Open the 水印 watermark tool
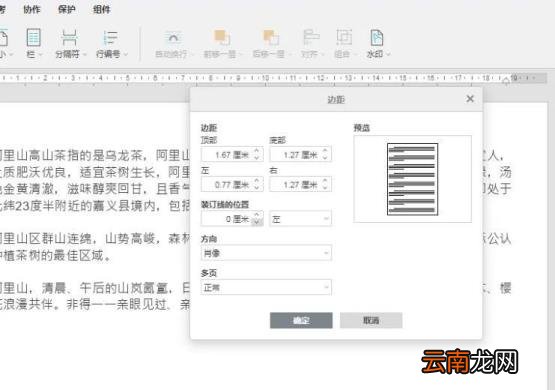The height and width of the screenshot is (390, 555). (x=377, y=43)
